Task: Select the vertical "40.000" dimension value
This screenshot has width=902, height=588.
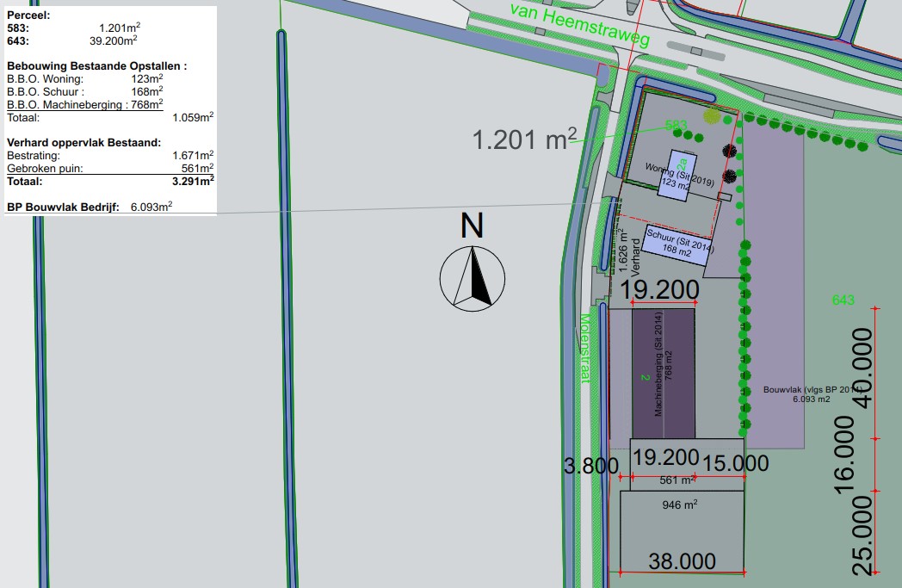Action: click(x=862, y=368)
